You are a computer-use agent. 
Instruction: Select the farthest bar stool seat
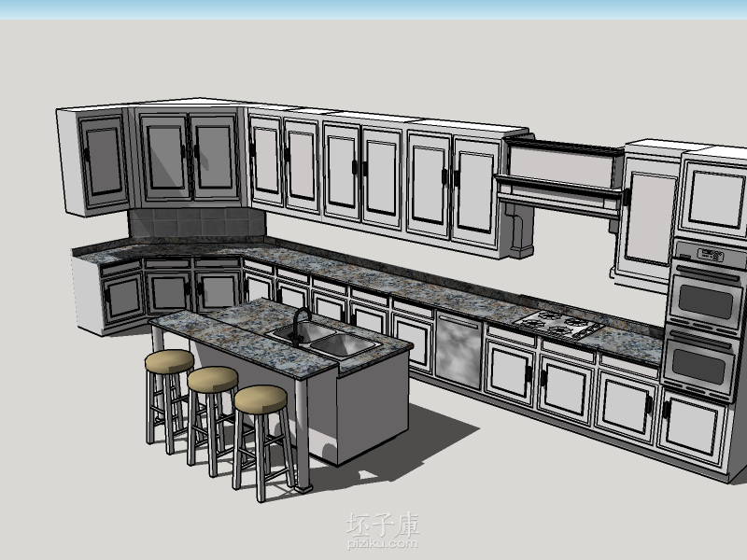coord(170,361)
